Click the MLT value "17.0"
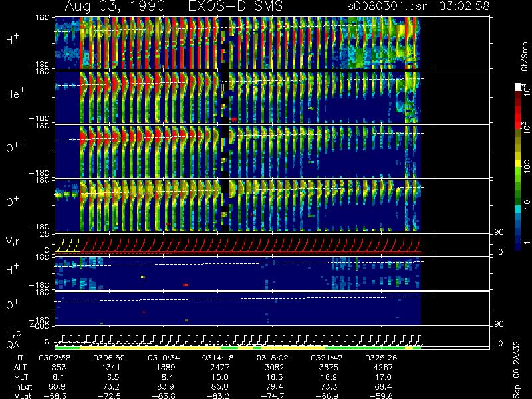This screenshot has width=532, height=399. pos(383,377)
